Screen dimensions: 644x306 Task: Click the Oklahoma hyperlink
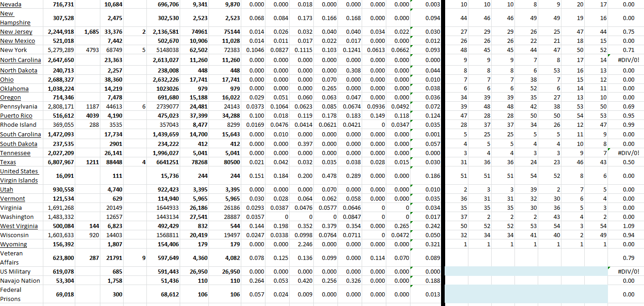click(x=14, y=89)
